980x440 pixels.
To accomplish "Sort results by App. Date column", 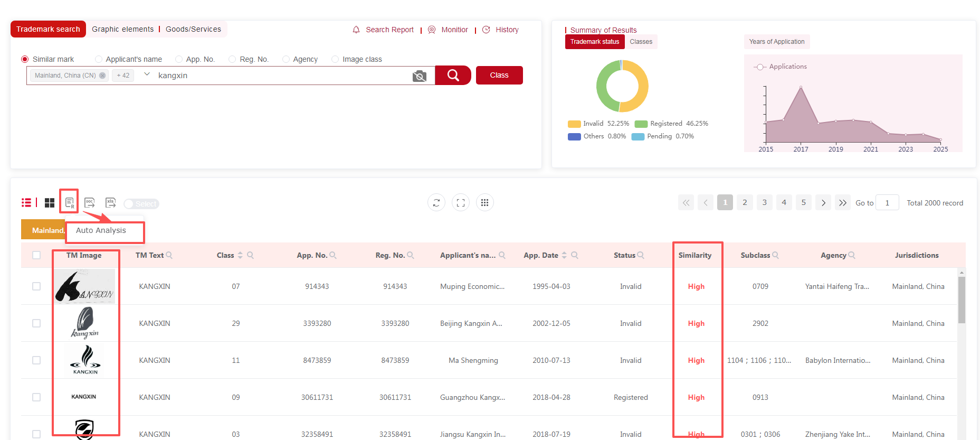I will 564,255.
